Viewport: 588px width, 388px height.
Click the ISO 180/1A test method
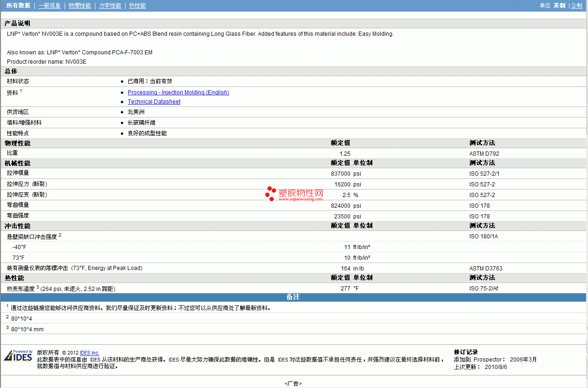484,237
